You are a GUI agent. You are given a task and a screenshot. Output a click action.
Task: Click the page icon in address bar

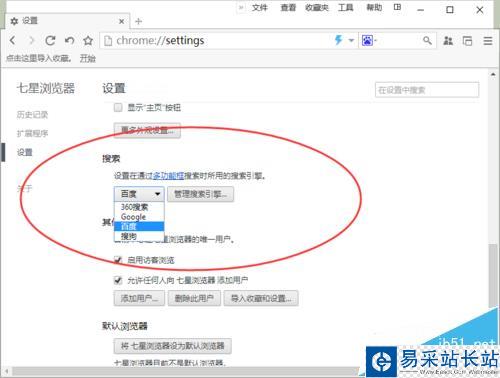point(108,41)
